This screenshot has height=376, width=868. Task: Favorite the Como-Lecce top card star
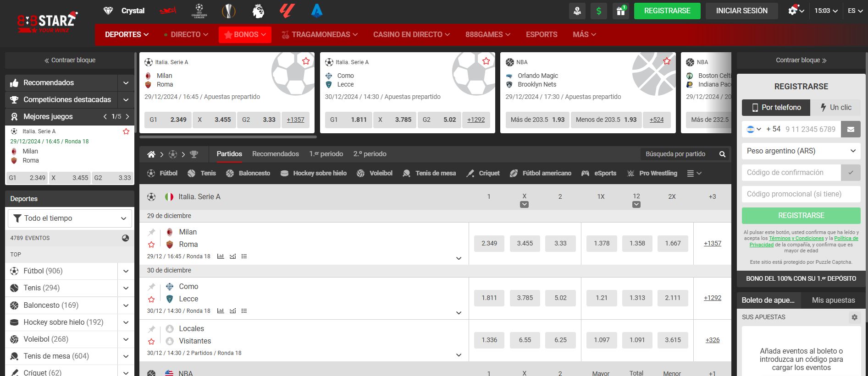pyautogui.click(x=486, y=61)
